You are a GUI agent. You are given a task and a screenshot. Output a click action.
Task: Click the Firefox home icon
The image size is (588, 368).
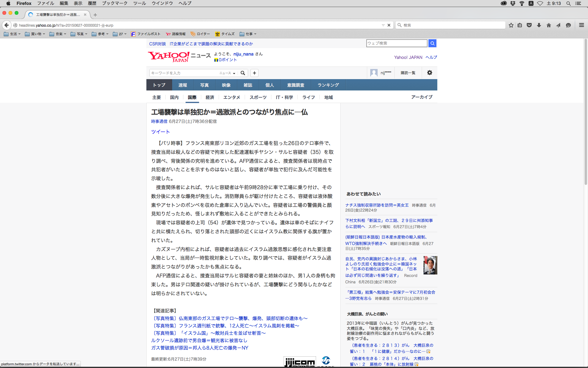pyautogui.click(x=549, y=25)
